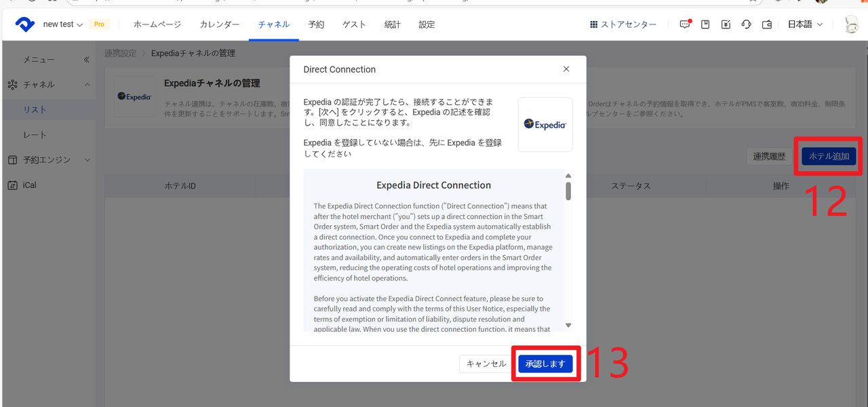This screenshot has height=407, width=868.
Task: Open the headset support icon
Action: 746,24
